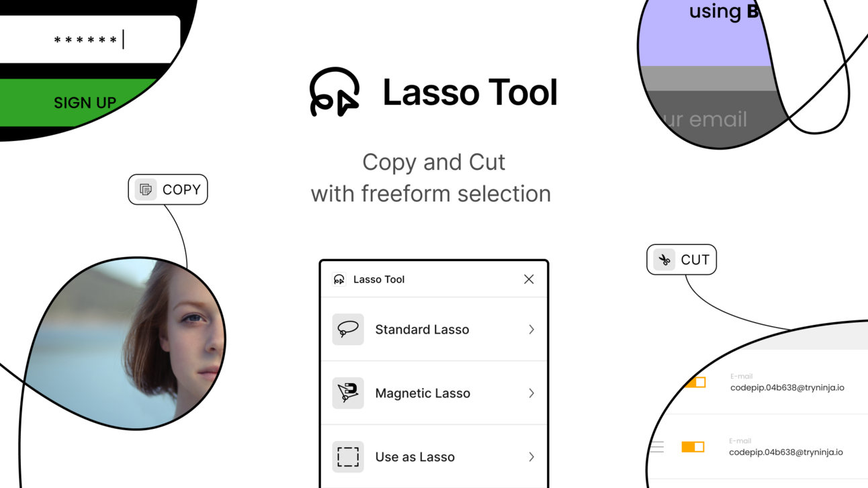This screenshot has width=868, height=488.
Task: Click the large Lasso Tool logo icon
Action: [x=334, y=92]
